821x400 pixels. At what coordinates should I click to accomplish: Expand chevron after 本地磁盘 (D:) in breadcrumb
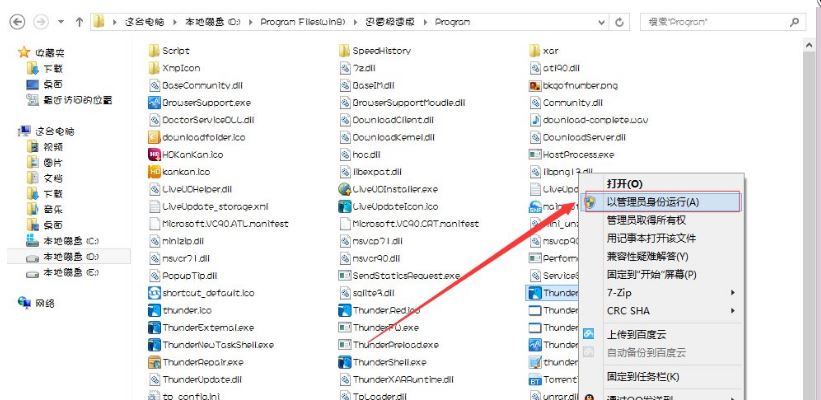pos(250,22)
